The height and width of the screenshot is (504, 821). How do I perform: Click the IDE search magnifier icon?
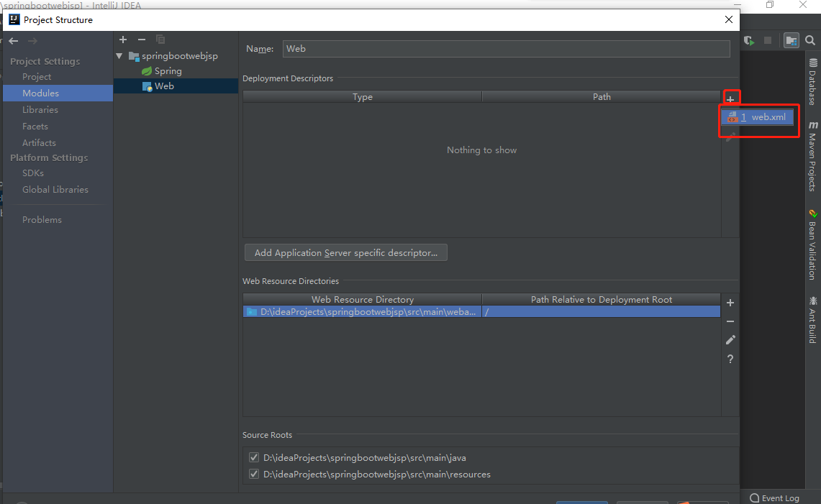click(810, 40)
